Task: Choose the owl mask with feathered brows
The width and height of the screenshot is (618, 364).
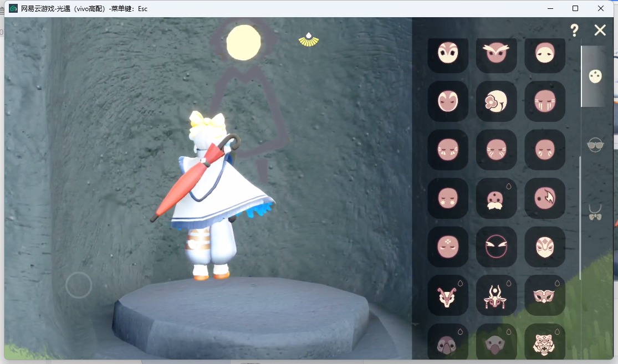Action: pyautogui.click(x=496, y=54)
